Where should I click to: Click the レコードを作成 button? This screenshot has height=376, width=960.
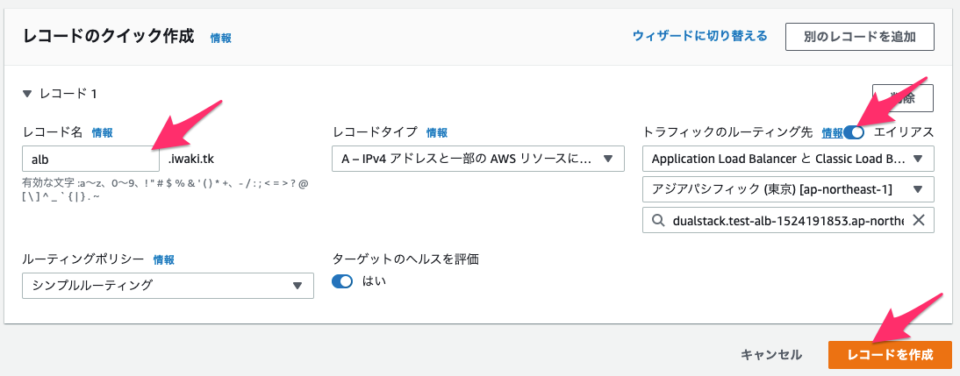890,355
